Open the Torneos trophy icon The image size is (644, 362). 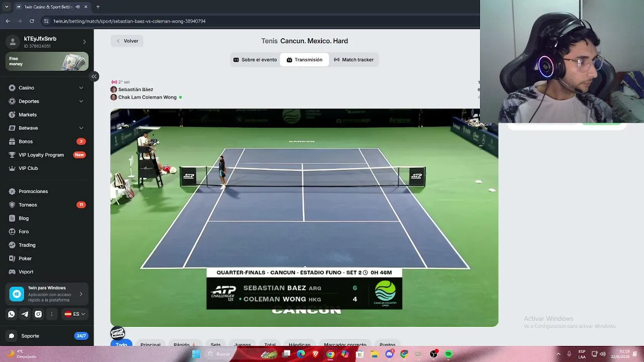12,205
